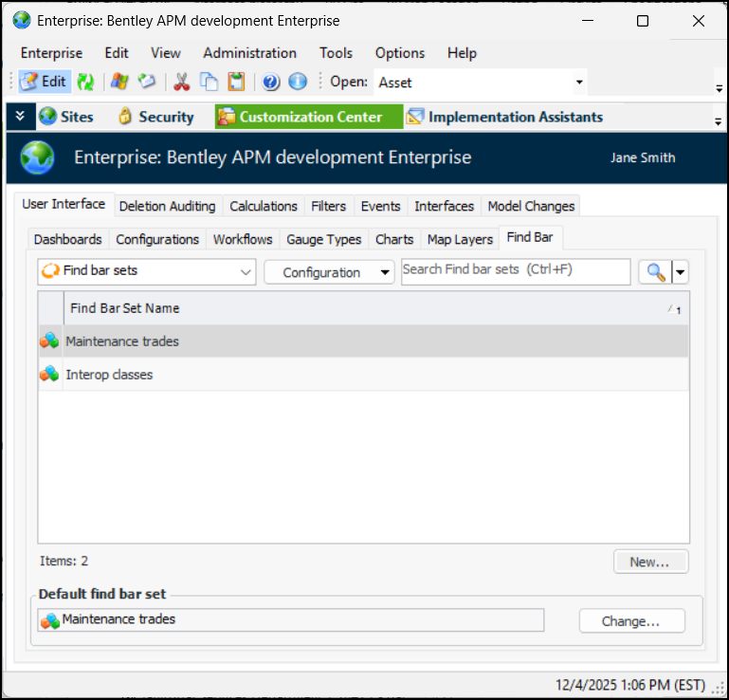Viewport: 729px width, 700px height.
Task: Select the Interop classes list row
Action: point(364,375)
